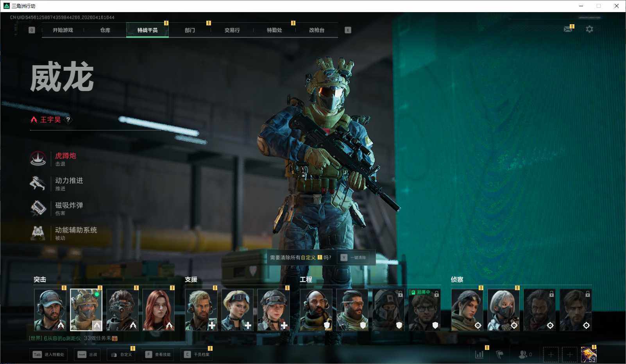Click the 突击 class heading
Viewport: 626px width, 364px height.
[x=40, y=280]
